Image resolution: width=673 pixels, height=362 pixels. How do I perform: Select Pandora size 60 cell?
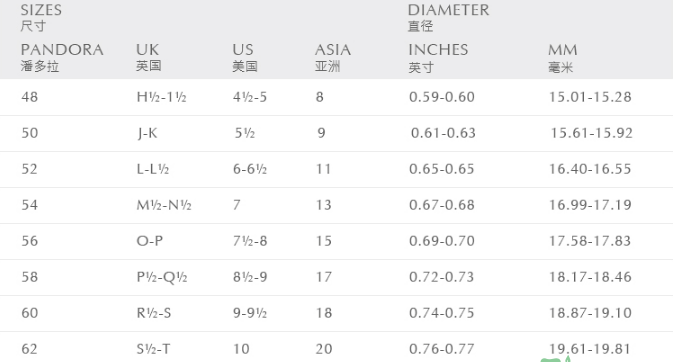coord(30,313)
